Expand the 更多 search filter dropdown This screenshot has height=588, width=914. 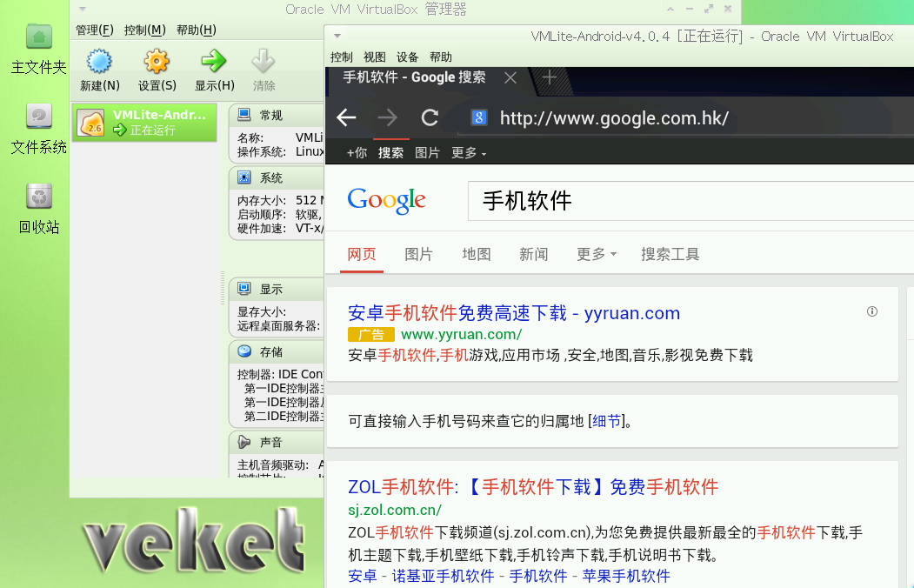(x=597, y=254)
